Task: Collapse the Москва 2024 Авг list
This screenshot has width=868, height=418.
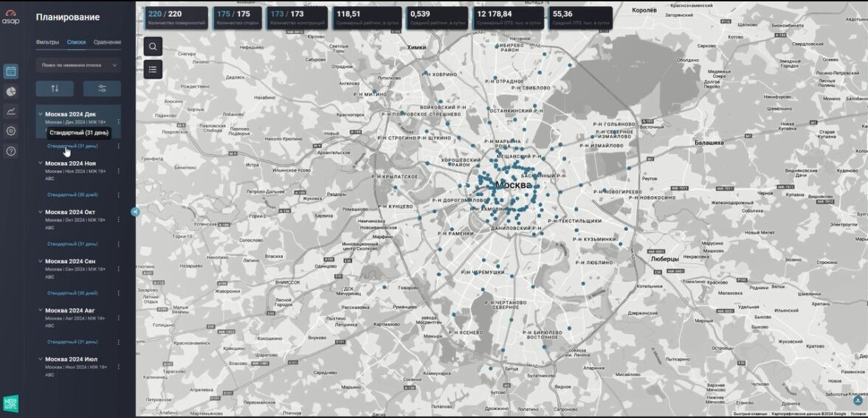Action: (x=40, y=310)
